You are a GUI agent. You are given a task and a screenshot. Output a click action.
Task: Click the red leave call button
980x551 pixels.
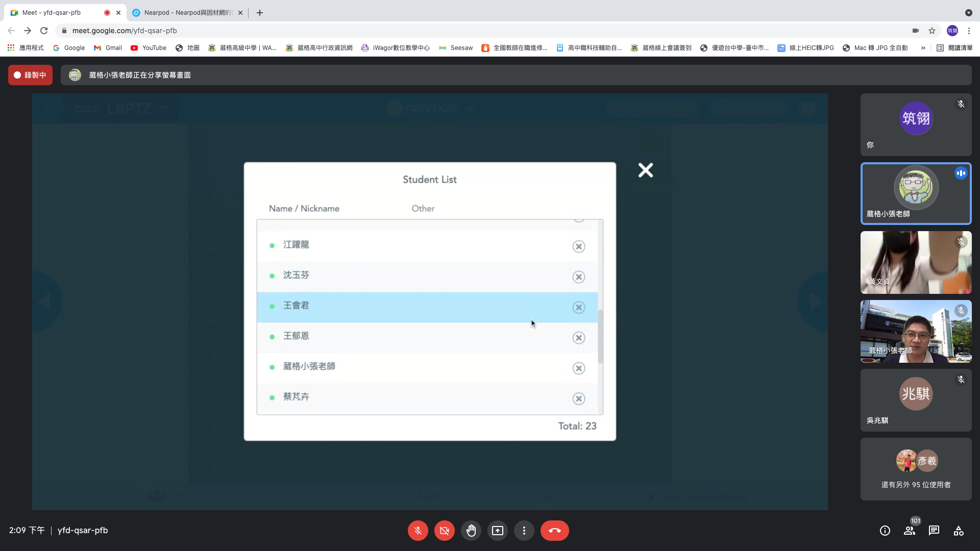[554, 531]
